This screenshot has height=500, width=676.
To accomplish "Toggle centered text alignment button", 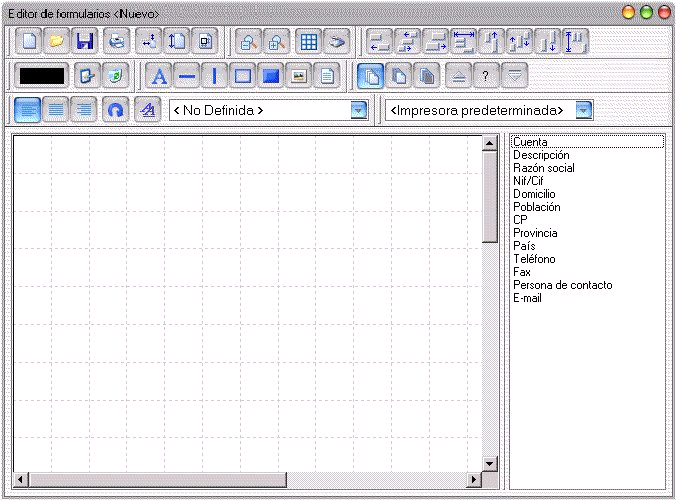I will coord(56,110).
